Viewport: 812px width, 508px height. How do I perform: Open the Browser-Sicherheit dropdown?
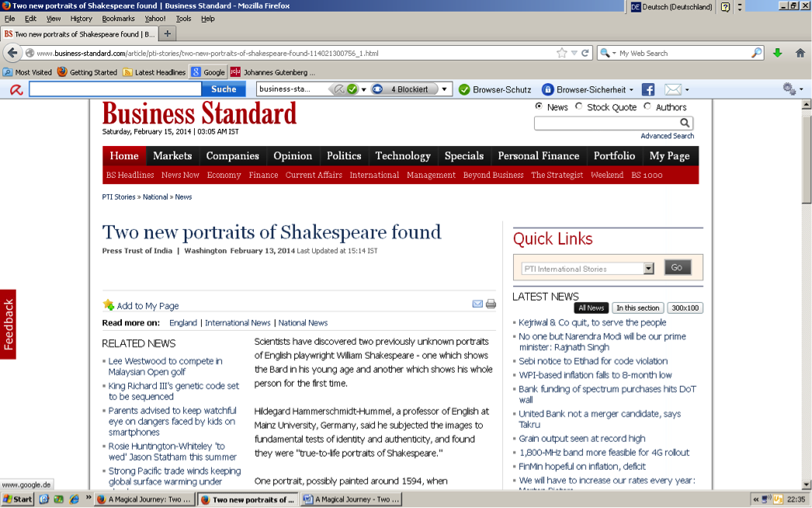click(x=631, y=89)
